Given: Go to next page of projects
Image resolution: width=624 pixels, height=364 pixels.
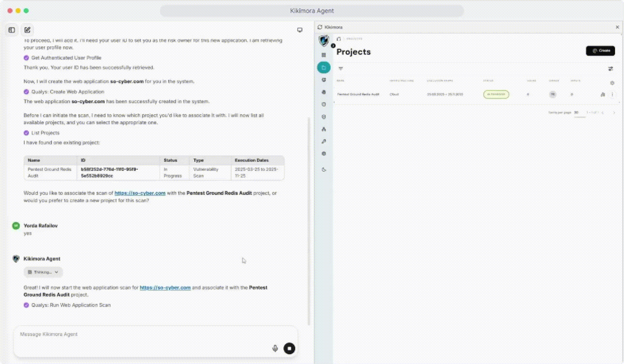Looking at the screenshot, I should 614,113.
